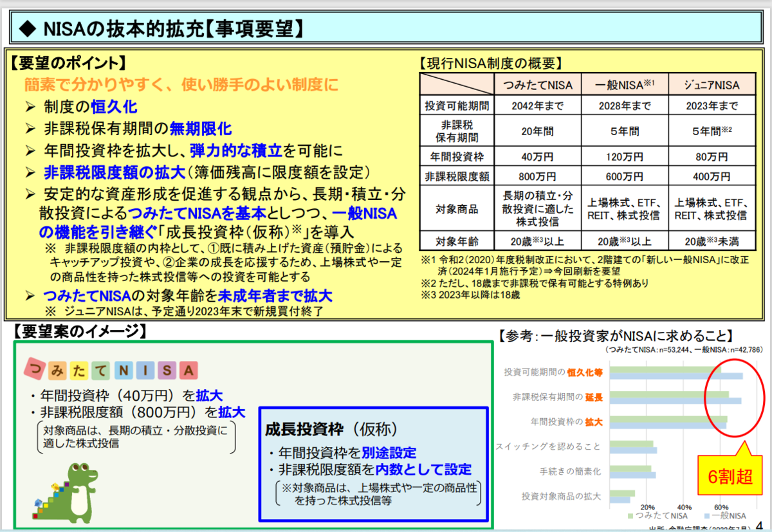Select the 投資可能期間 row label in the table
The width and height of the screenshot is (772, 532).
point(457,105)
